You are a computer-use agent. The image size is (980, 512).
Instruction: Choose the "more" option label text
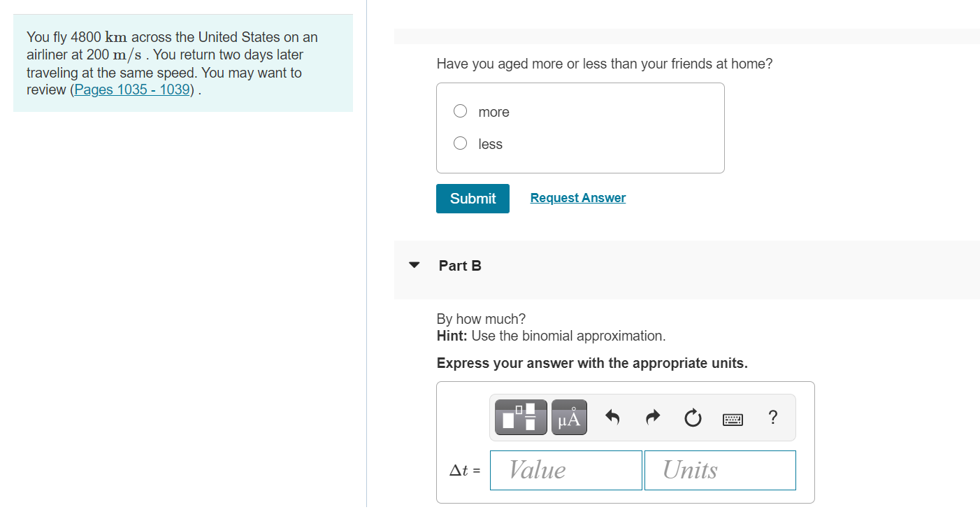[x=494, y=112]
